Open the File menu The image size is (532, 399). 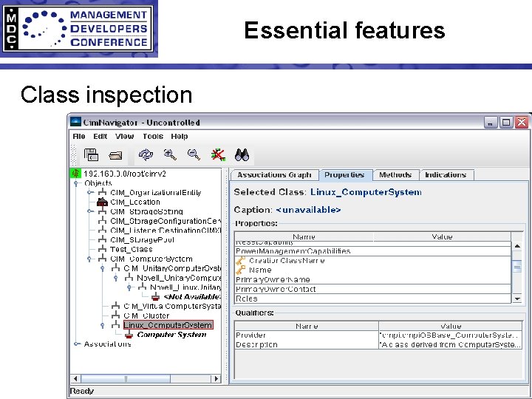(x=79, y=137)
